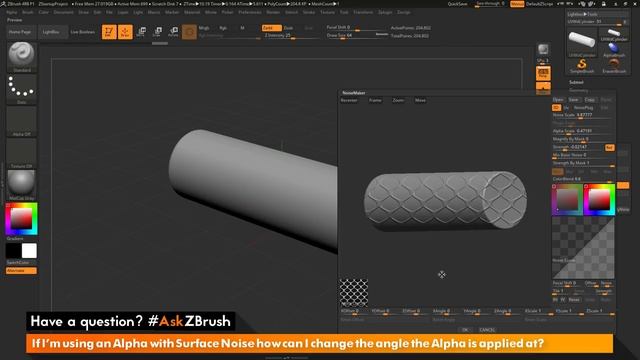Screen dimensions: 640x360
Task: Select the Rotate transform icon
Action: point(173,32)
